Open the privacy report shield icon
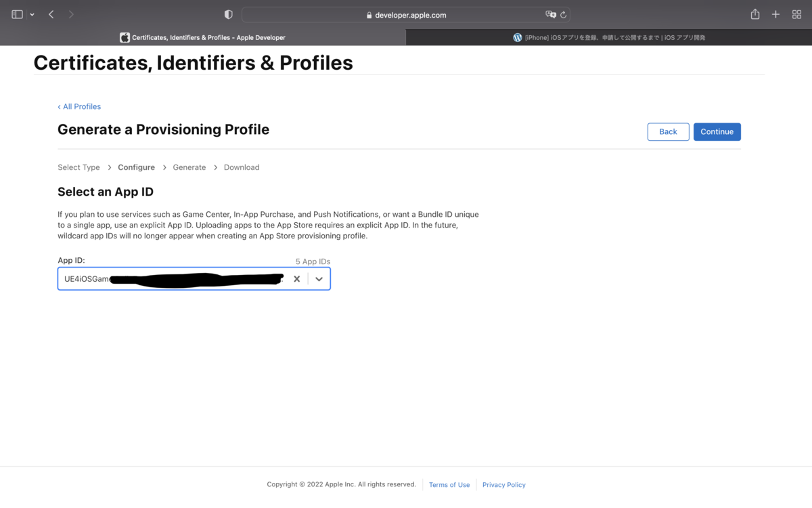 [228, 14]
